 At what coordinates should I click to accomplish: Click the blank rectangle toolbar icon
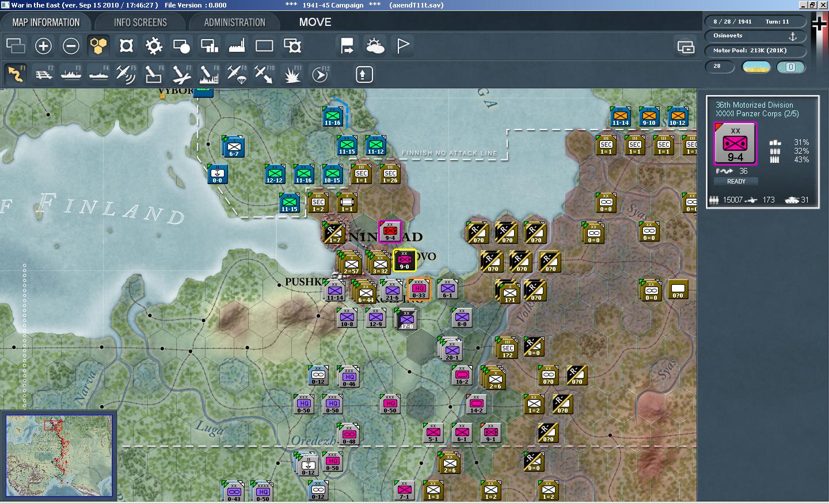[264, 45]
